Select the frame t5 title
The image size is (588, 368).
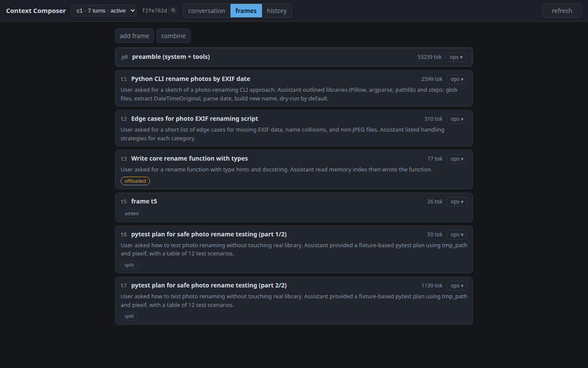pos(144,201)
